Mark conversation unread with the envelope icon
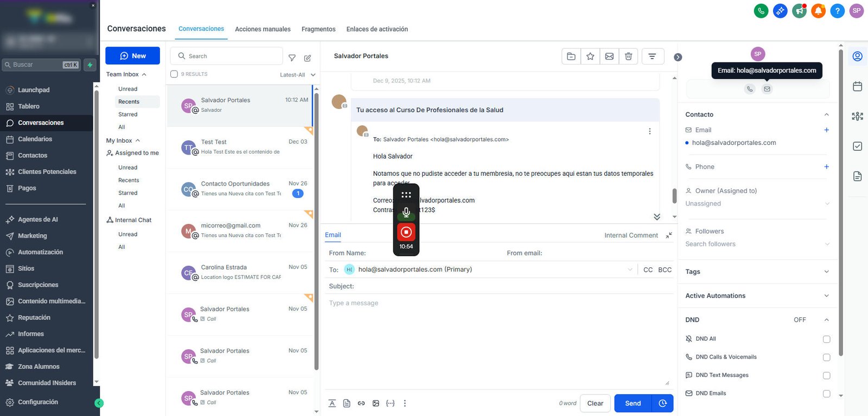The width and height of the screenshot is (868, 416). click(x=609, y=56)
